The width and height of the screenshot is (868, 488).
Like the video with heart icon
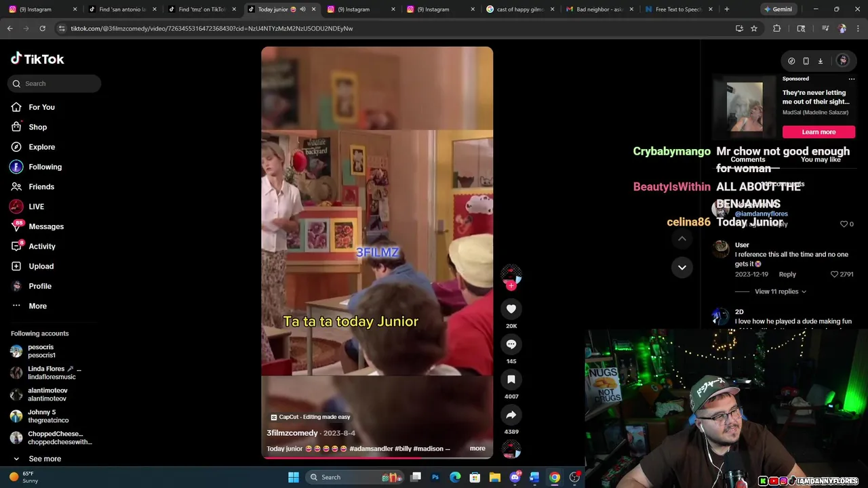pos(511,309)
